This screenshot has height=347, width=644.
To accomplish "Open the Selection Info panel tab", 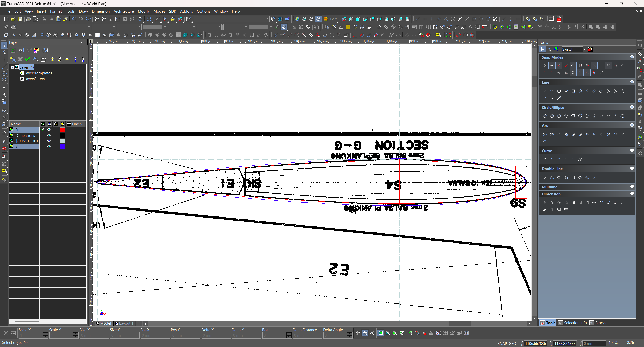I will (x=573, y=323).
